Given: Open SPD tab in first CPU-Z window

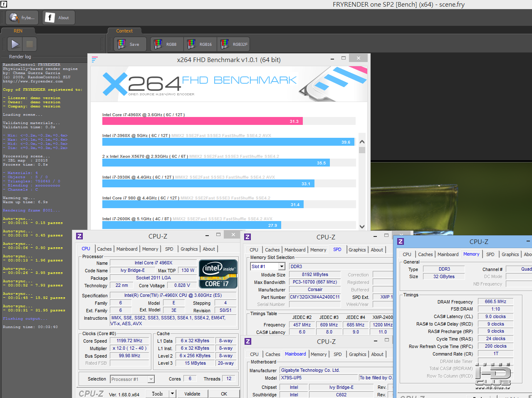Looking at the screenshot, I should 169,249.
